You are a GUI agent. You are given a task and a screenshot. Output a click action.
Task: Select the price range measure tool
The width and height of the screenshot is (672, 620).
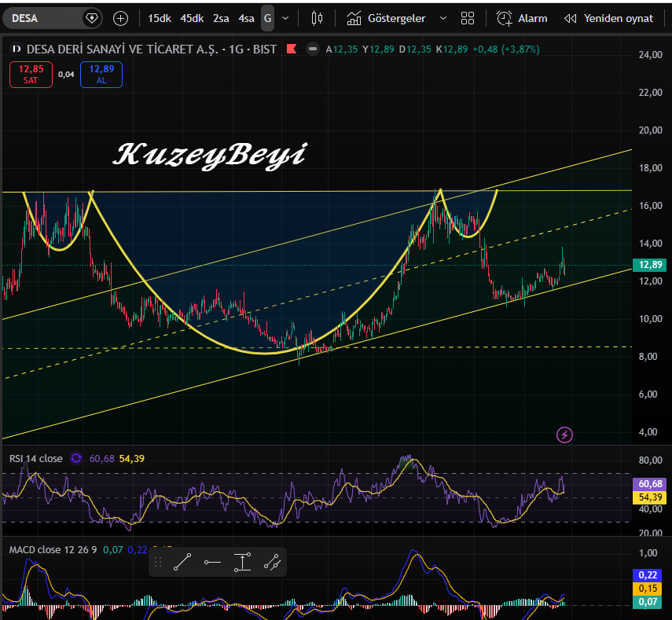click(242, 562)
